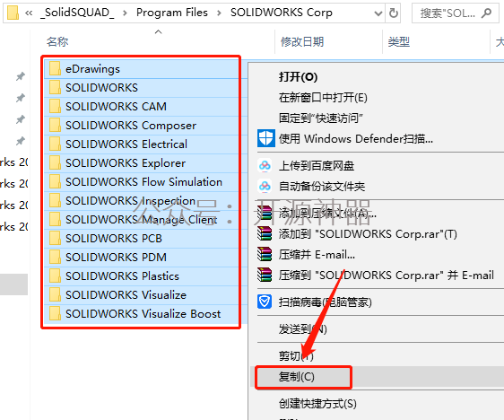Click the SOLIDWORKS CAM folder icon
The height and width of the screenshot is (420, 504).
pyautogui.click(x=55, y=106)
